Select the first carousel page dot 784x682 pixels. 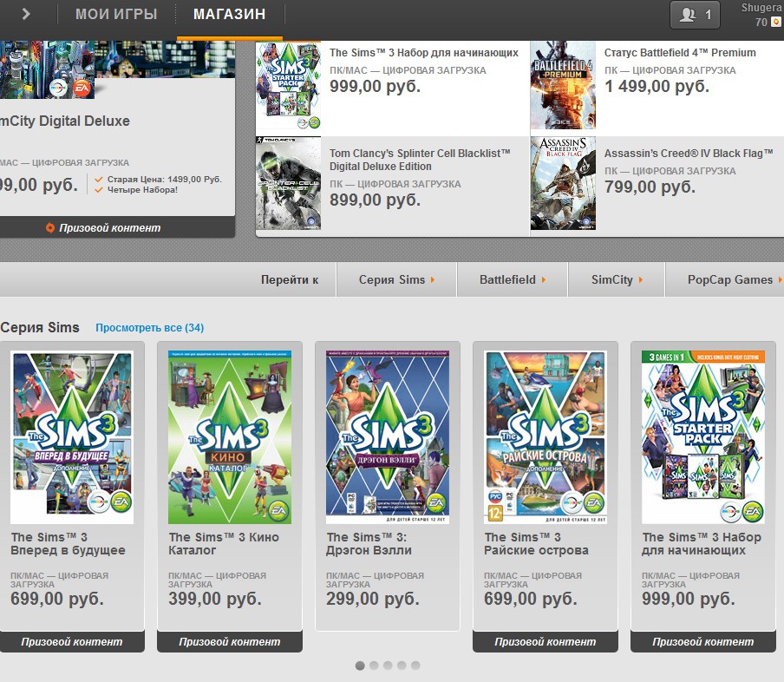(x=360, y=666)
